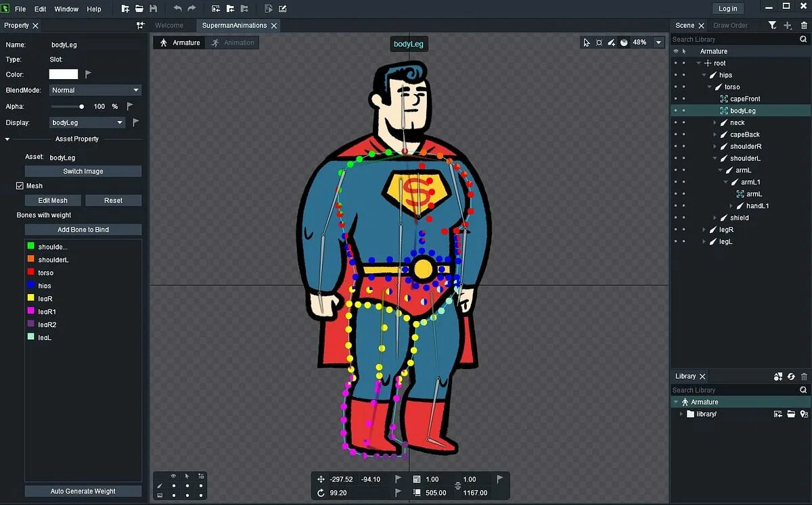
Task: Expand the legR bone node
Action: coord(704,230)
